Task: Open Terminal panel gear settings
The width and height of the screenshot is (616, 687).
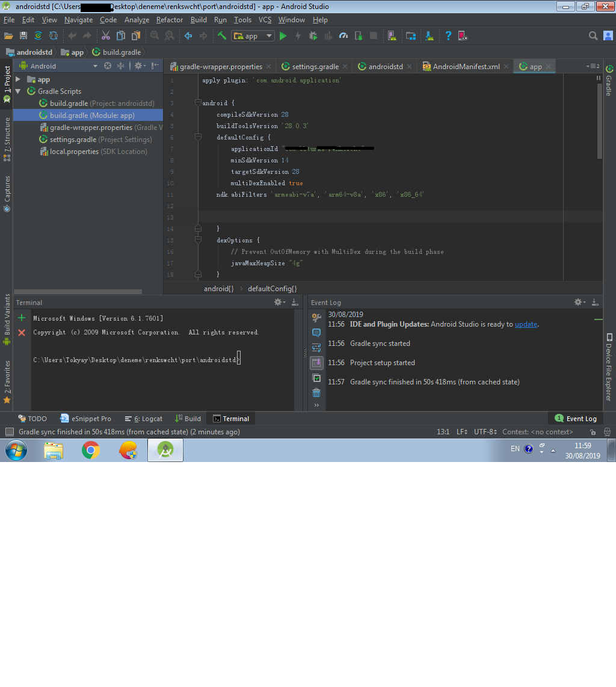Action: tap(279, 303)
